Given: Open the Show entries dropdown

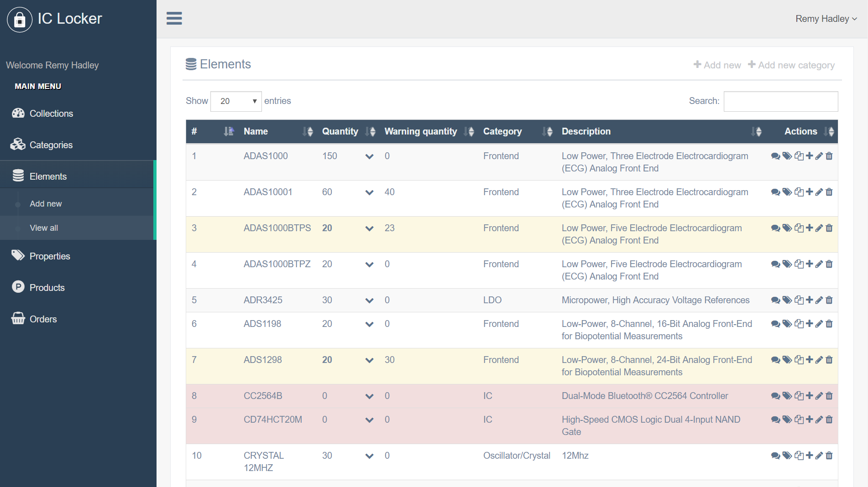Looking at the screenshot, I should coord(236,101).
